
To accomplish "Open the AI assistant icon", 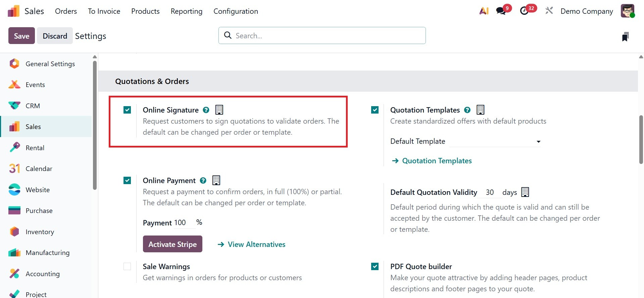I will 484,11.
